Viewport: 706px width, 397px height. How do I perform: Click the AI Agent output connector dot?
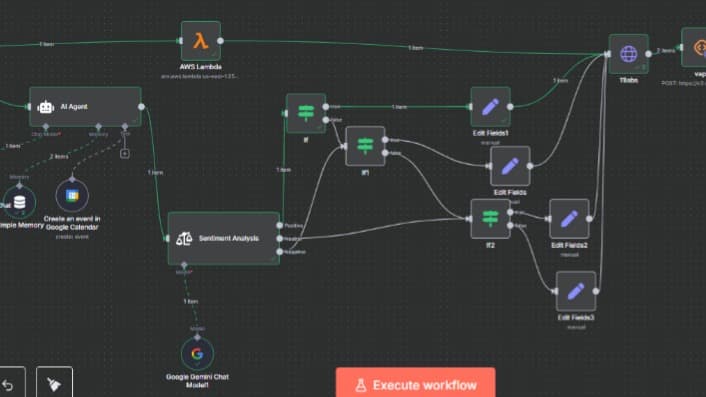tap(141, 107)
